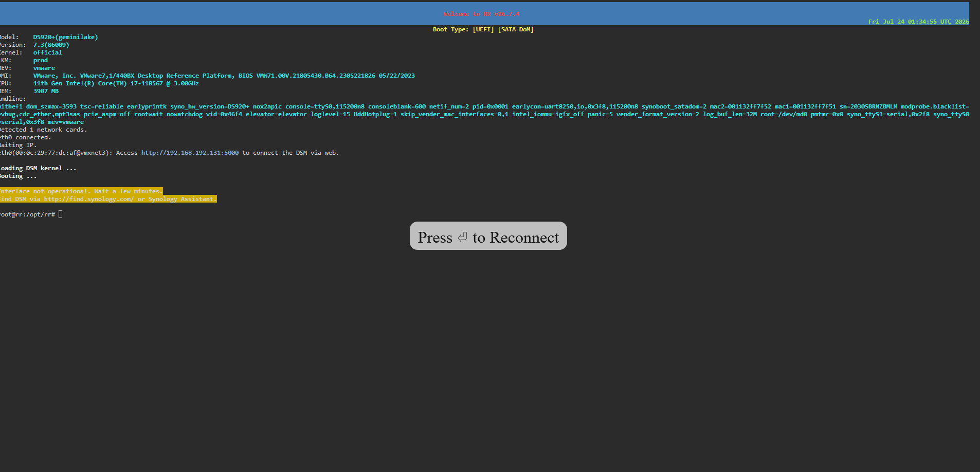This screenshot has height=472, width=980.
Task: Click the Interface not operational warning
Action: [x=81, y=191]
